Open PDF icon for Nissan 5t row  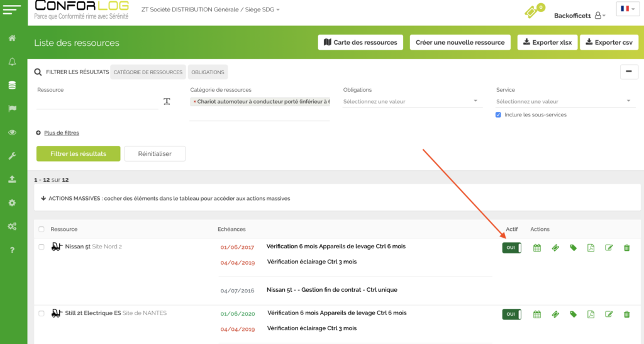tap(591, 248)
